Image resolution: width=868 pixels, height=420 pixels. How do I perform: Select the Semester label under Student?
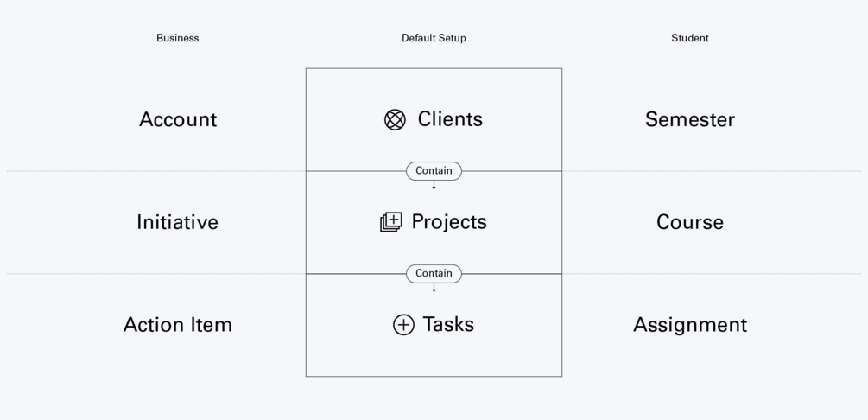[x=690, y=119]
